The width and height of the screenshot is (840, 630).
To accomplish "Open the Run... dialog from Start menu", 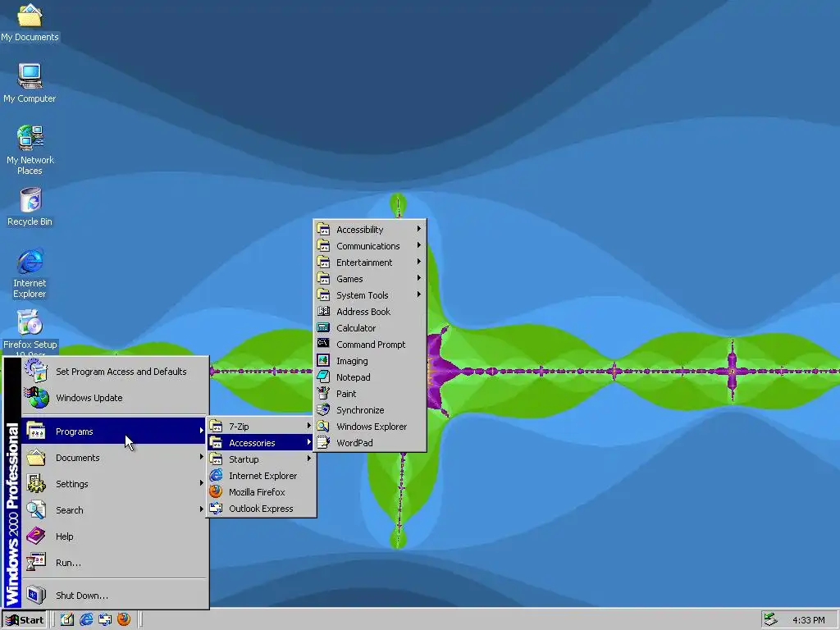I will 115,563.
